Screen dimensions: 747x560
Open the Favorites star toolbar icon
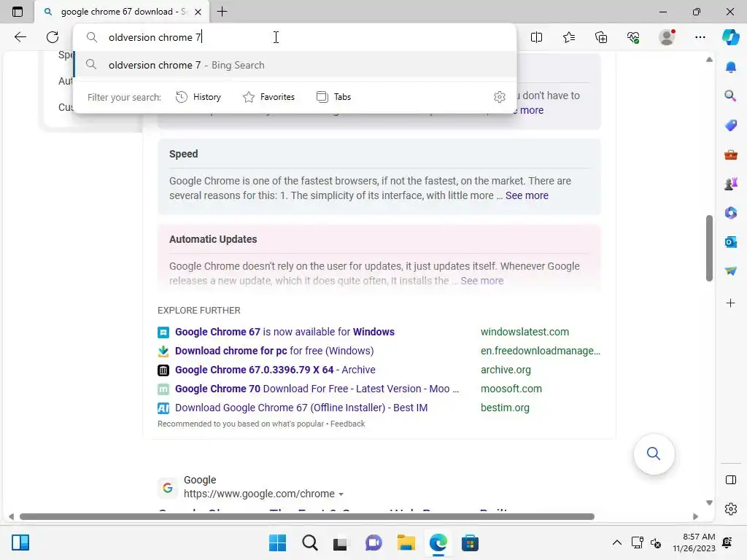click(569, 37)
